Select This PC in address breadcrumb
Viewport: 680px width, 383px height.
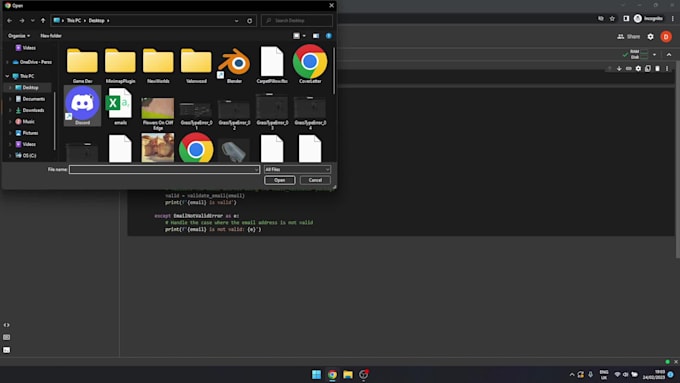(x=73, y=20)
